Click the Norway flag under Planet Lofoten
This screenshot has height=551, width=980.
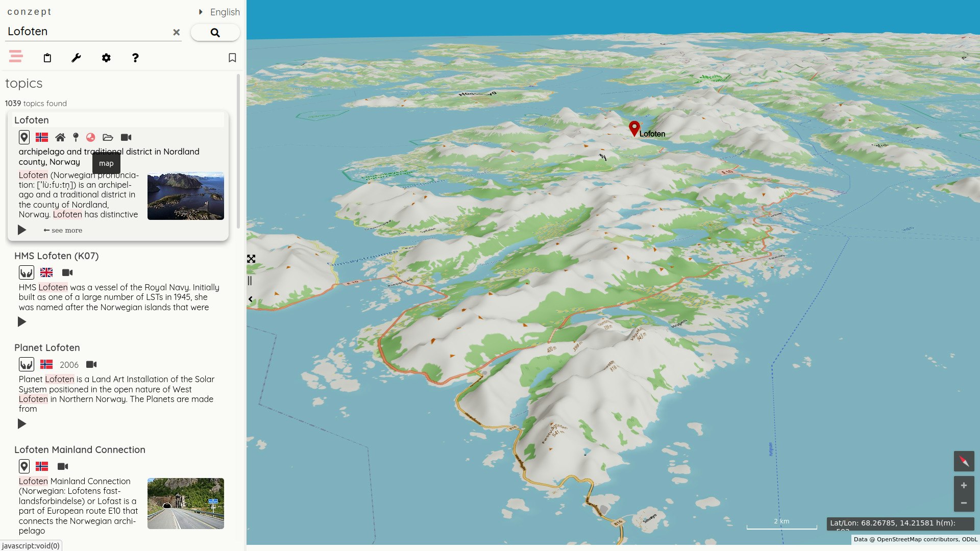coord(46,364)
